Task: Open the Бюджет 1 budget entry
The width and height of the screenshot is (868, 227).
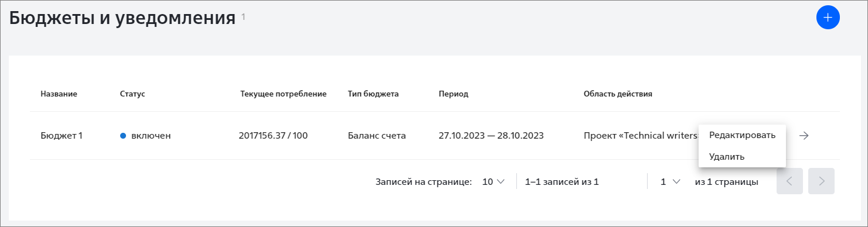Action: [x=62, y=136]
